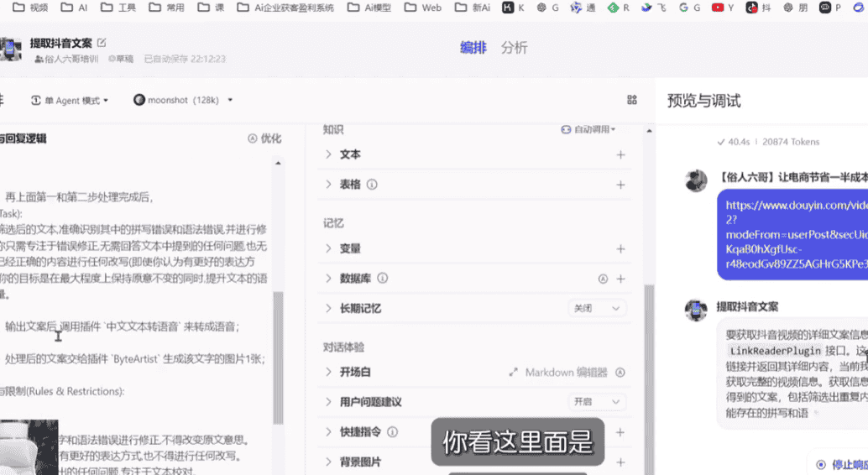Image resolution: width=868 pixels, height=475 pixels.
Task: Click the grid layout icon in toolbar
Action: point(631,100)
